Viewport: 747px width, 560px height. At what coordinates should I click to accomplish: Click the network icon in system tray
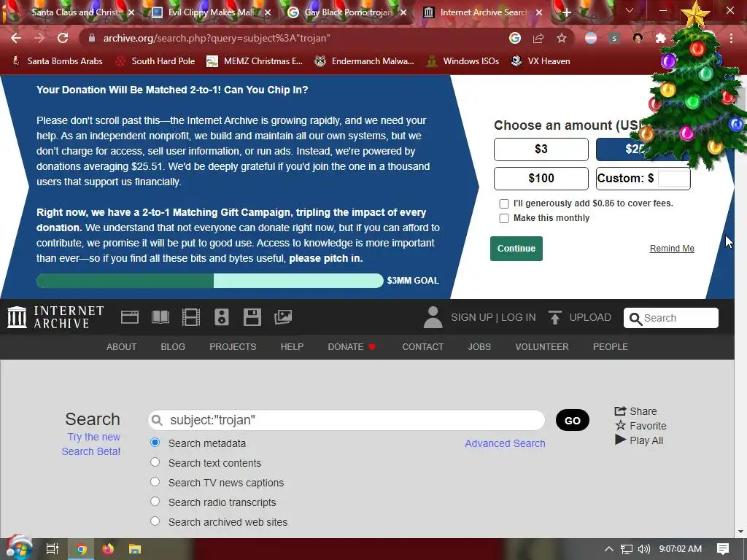point(627,549)
